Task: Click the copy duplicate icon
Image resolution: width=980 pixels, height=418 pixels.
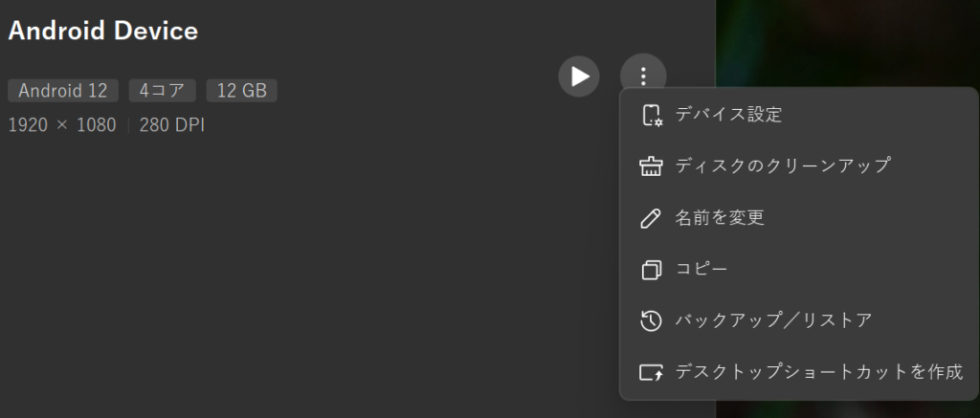Action: (651, 270)
